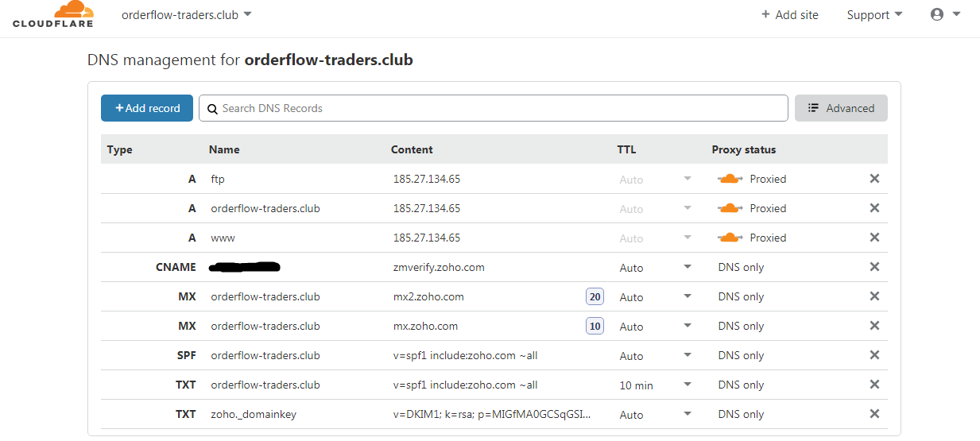The height and width of the screenshot is (441, 980).
Task: Click the Cloudflare logo
Action: 53,15
